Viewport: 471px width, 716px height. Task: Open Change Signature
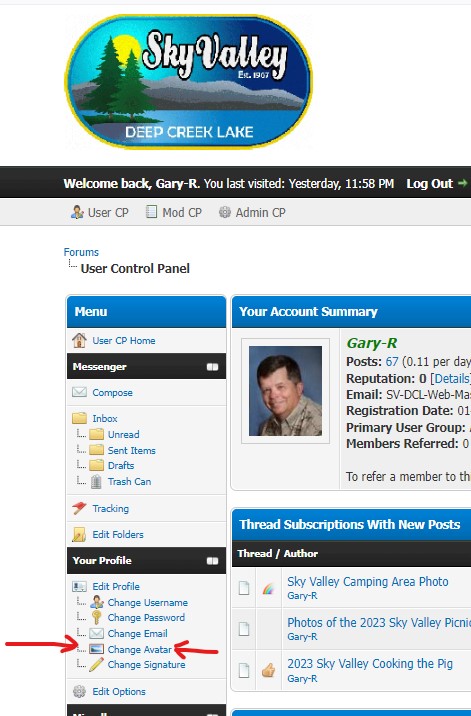tap(146, 665)
